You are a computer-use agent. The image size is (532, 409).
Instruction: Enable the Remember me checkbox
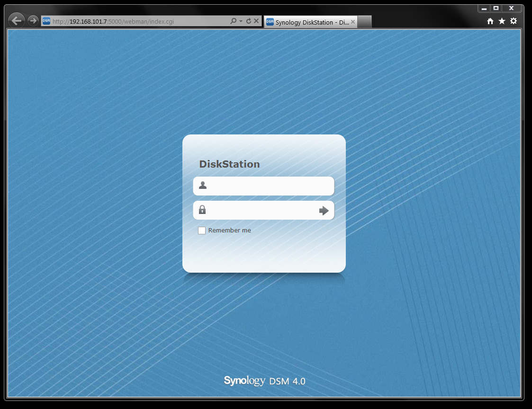coord(202,231)
